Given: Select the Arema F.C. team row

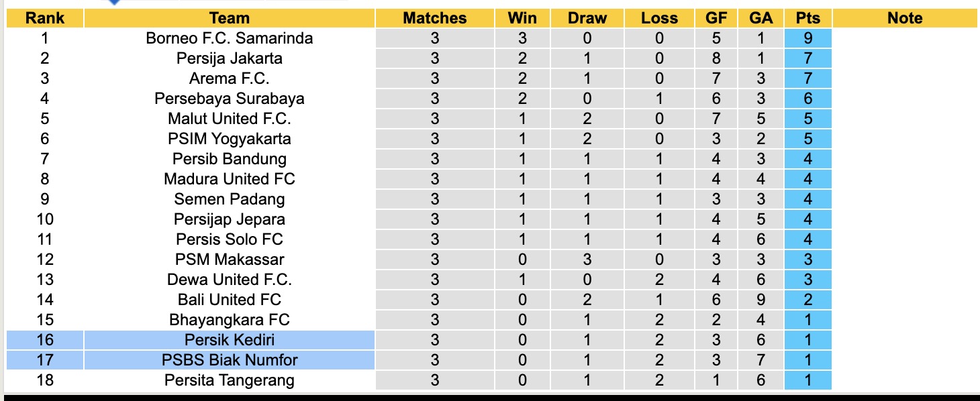Looking at the screenshot, I should pyautogui.click(x=229, y=78).
